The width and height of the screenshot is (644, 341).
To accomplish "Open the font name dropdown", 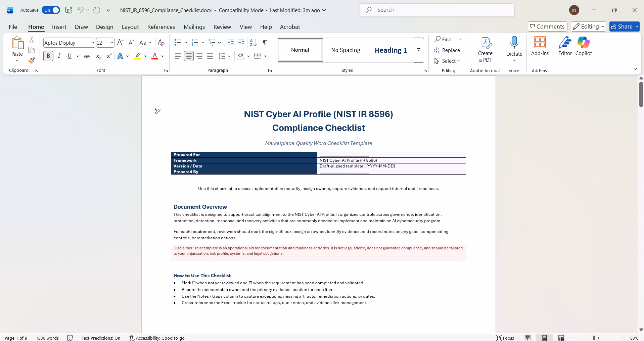I will click(93, 43).
